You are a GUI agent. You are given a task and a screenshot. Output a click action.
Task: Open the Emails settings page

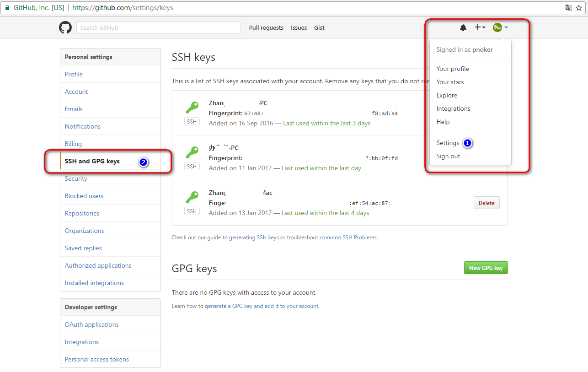point(110,109)
